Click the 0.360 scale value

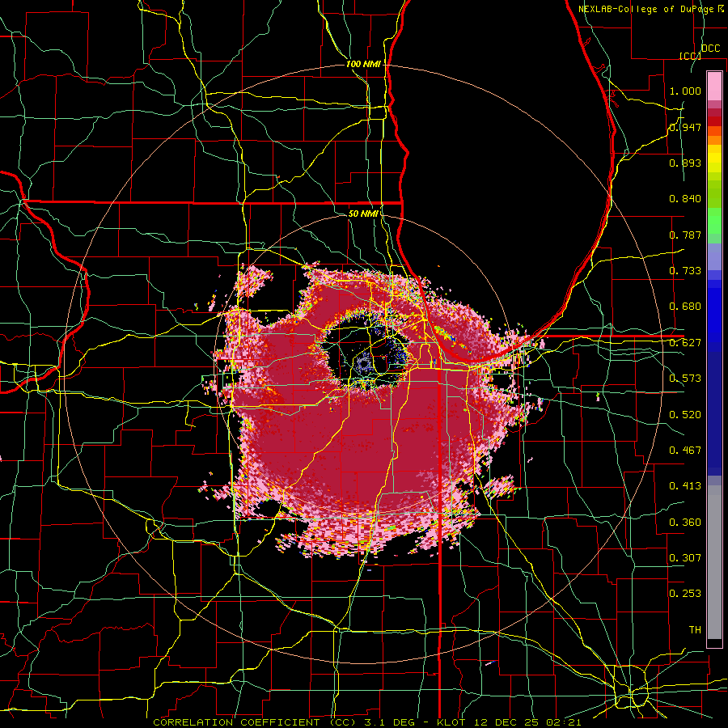tap(685, 523)
